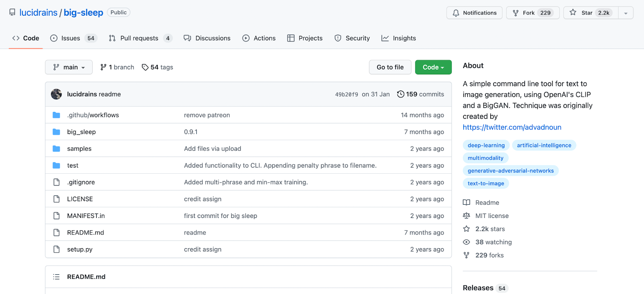Fork the repository with the Fork button
Viewport: 644px width, 294px height.
coord(533,13)
